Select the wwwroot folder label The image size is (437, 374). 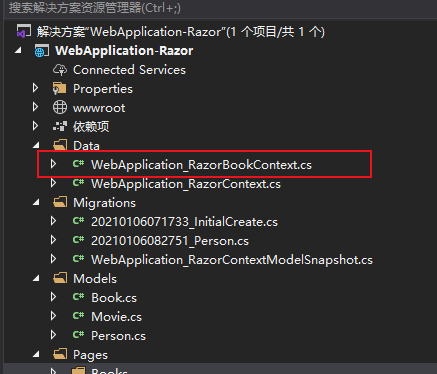coord(99,108)
